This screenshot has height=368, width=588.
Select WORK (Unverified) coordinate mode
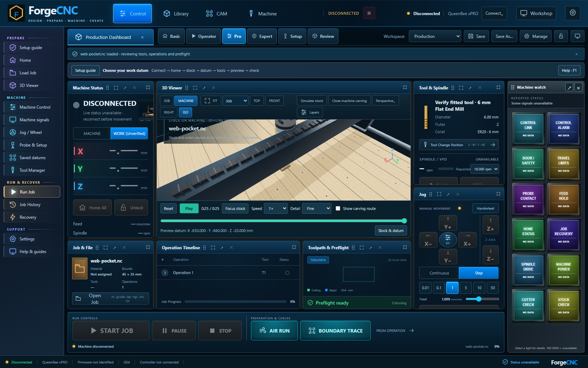click(x=129, y=134)
